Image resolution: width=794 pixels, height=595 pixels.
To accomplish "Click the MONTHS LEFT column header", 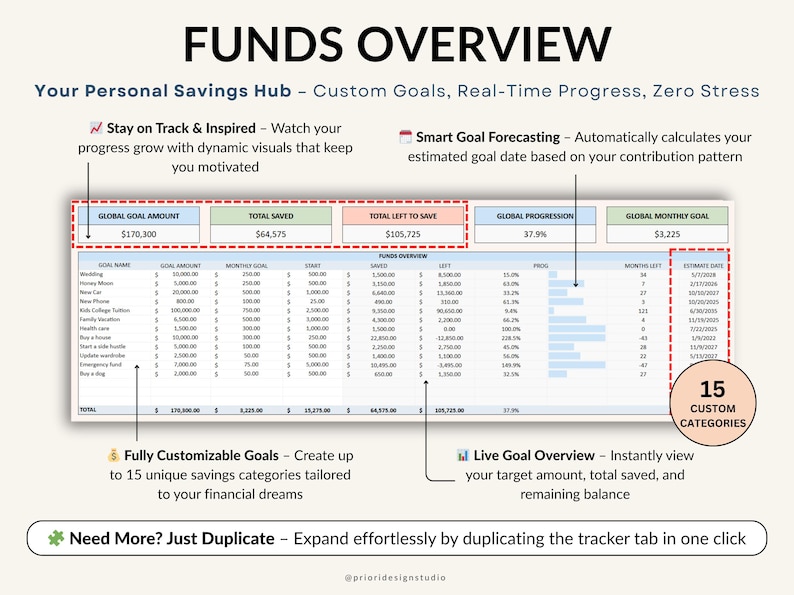I will coord(643,265).
